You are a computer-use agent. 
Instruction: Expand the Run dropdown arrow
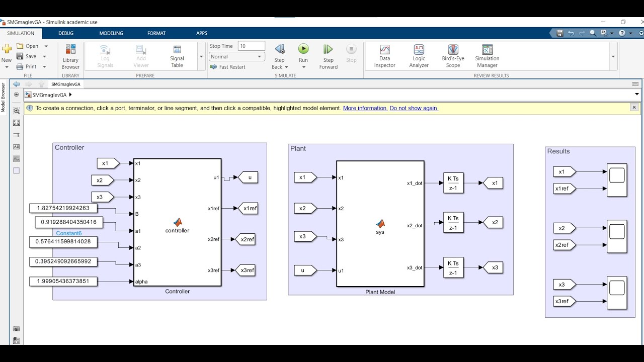coord(303,67)
